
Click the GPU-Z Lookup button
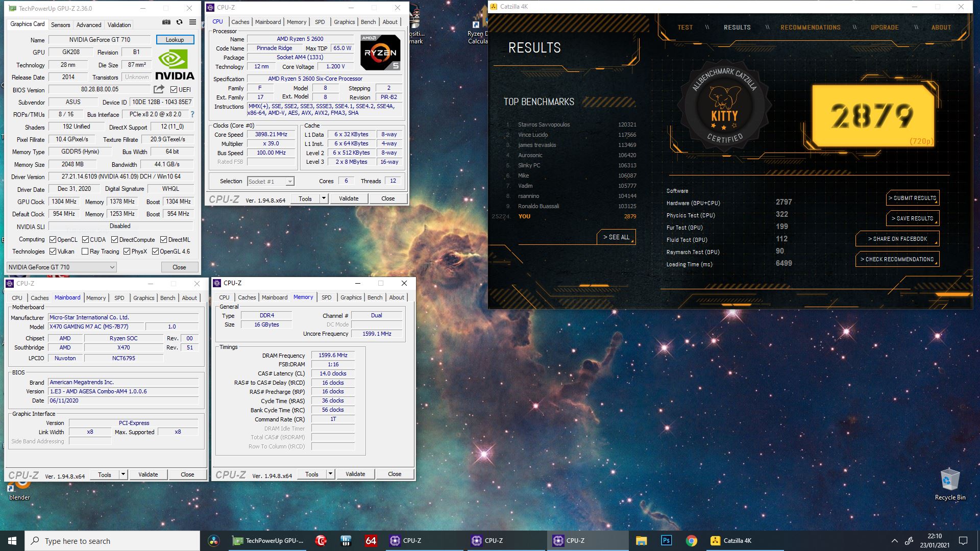[x=175, y=40]
